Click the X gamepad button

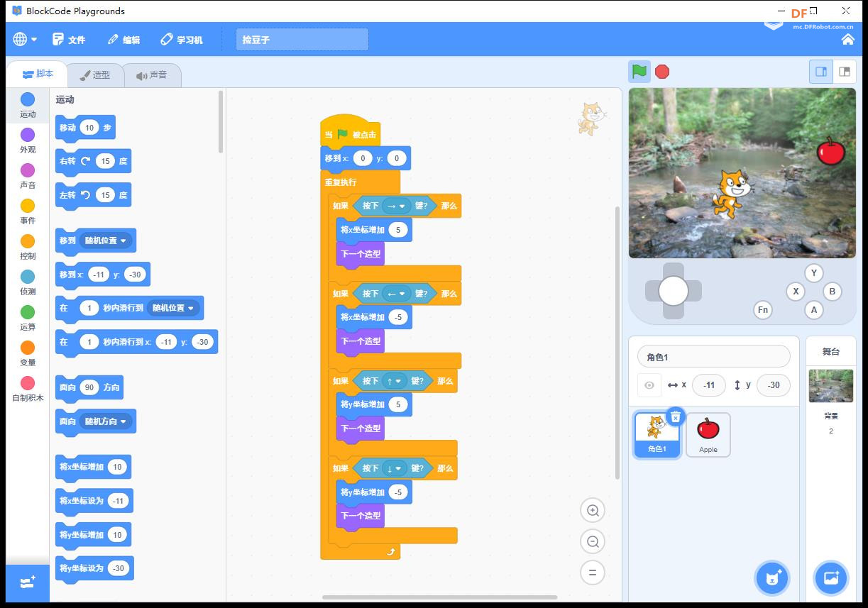coord(796,291)
